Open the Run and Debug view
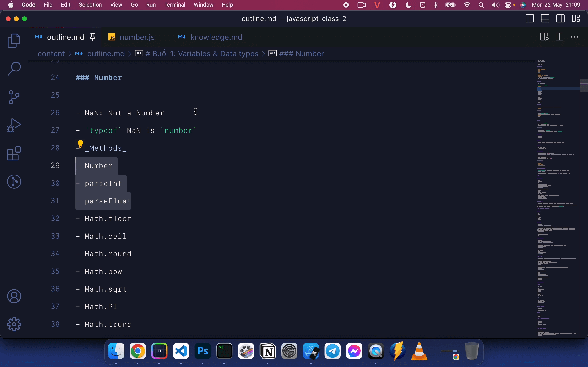The height and width of the screenshot is (367, 588). coord(14,125)
